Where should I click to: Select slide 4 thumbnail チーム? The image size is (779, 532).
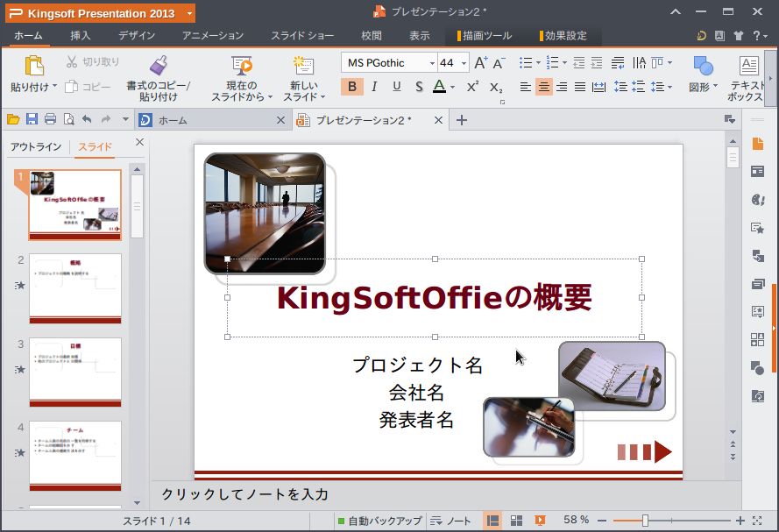[x=75, y=456]
